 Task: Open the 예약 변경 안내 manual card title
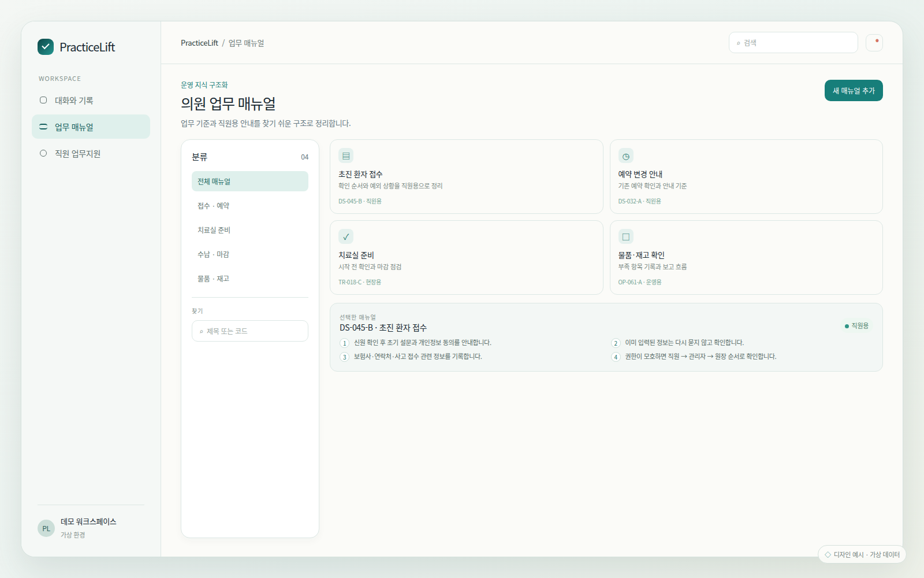pyautogui.click(x=640, y=174)
